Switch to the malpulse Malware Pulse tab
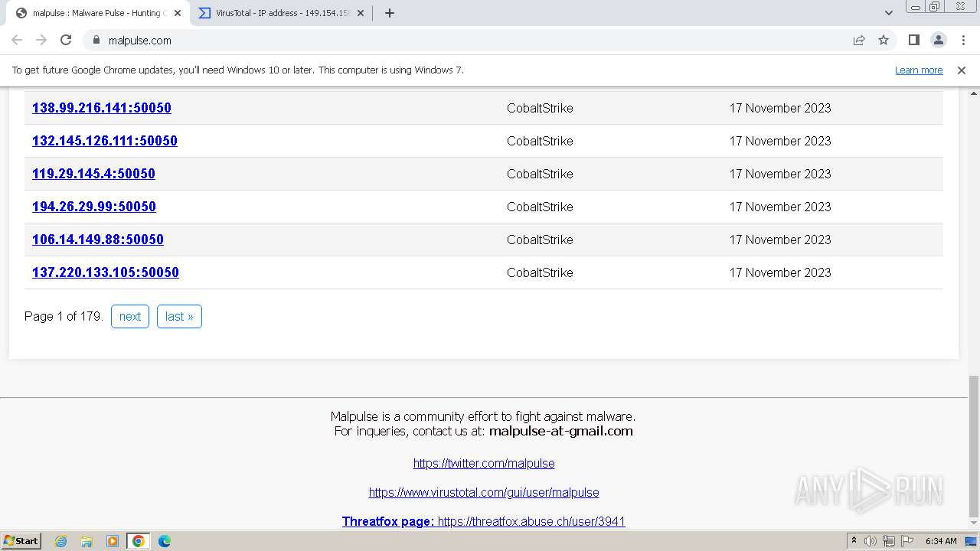The width and height of the screenshot is (980, 551). tap(96, 13)
